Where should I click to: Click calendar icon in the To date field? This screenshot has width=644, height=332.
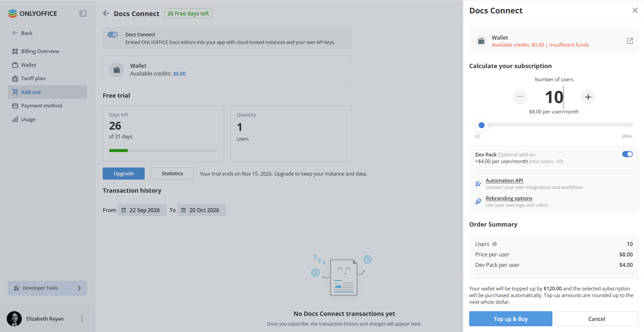(183, 210)
